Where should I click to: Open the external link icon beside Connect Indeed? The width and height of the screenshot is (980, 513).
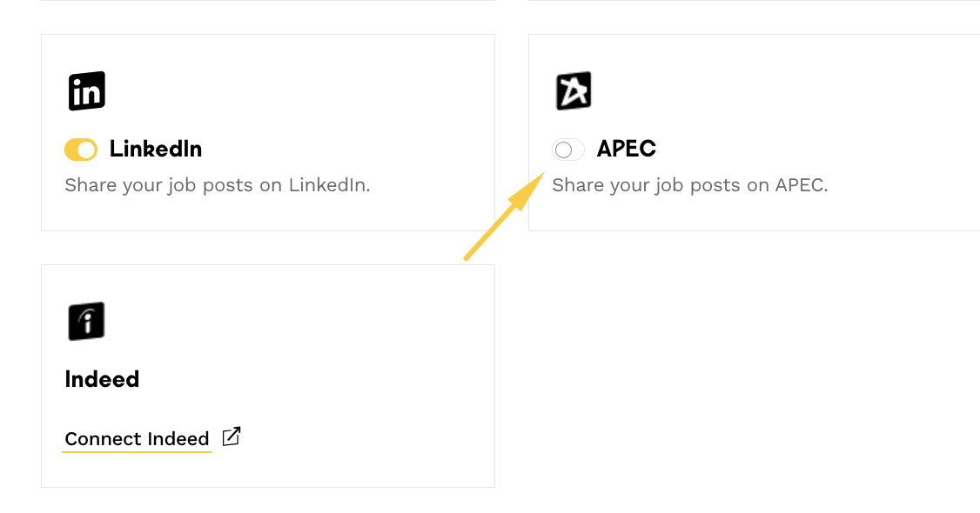(x=232, y=436)
